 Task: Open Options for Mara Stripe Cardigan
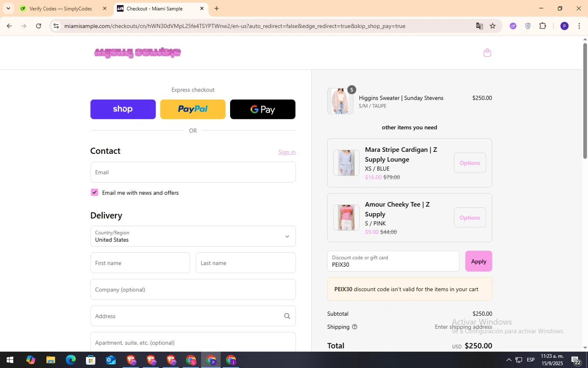[470, 163]
